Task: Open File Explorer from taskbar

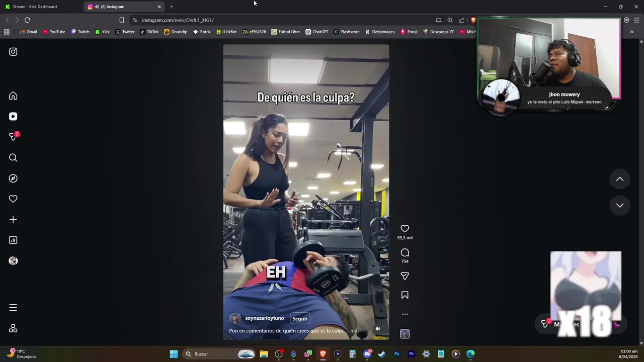Action: (x=264, y=354)
